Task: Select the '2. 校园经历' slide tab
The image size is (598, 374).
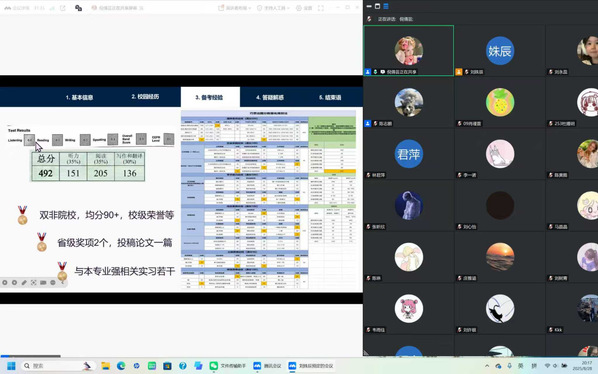Action: coord(145,96)
